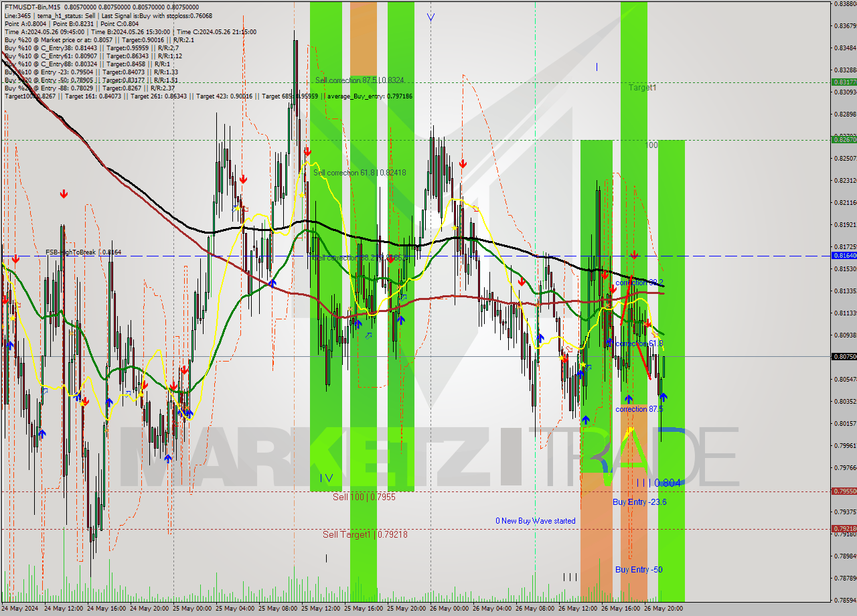Click the 'Buy Entry -23.6' label
857x616 pixels.
639,502
